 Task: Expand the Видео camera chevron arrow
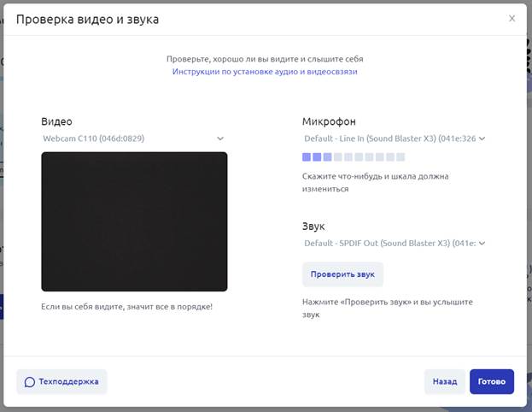(x=220, y=138)
